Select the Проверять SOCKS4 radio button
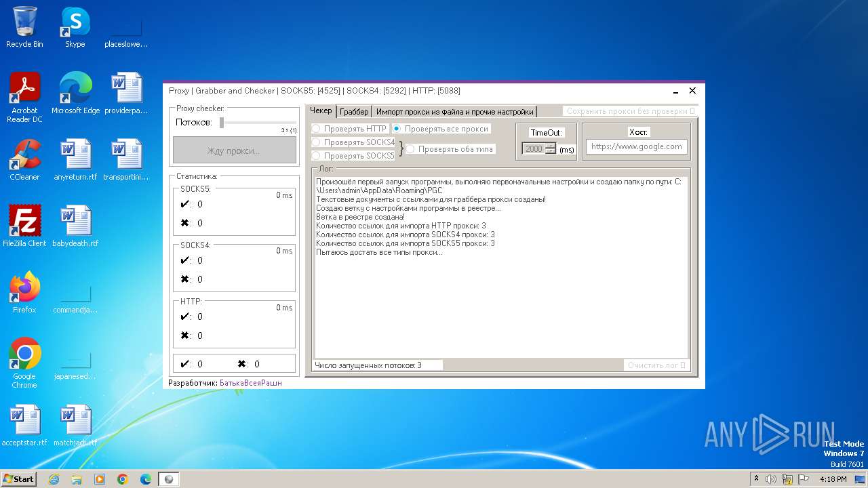 coord(353,142)
